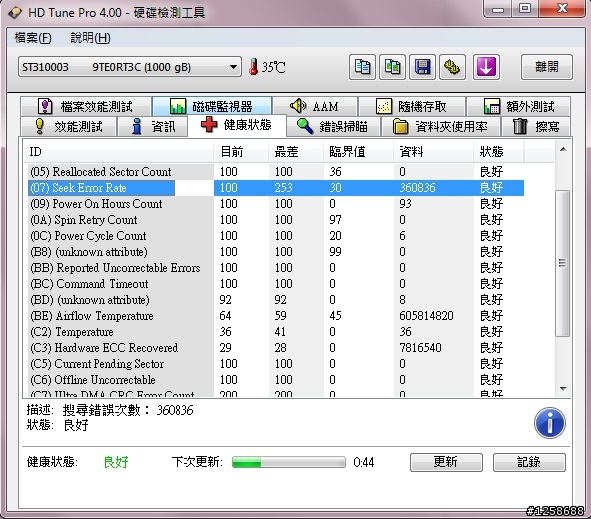Select the Spin Retry Count row
The width and height of the screenshot is (591, 519).
(x=275, y=220)
